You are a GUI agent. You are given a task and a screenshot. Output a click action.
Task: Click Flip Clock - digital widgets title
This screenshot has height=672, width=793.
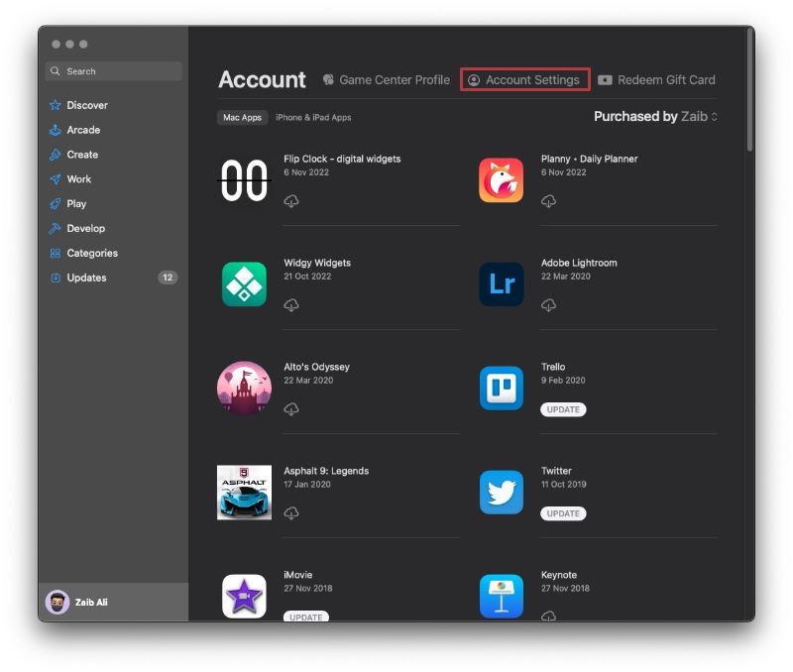(x=342, y=159)
